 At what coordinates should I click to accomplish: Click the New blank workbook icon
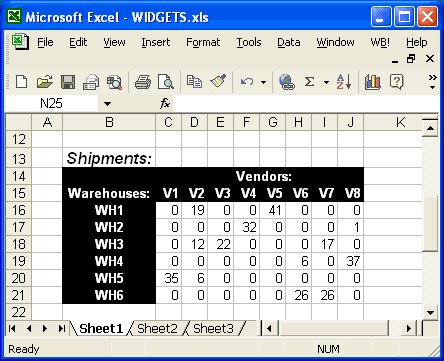coord(22,82)
